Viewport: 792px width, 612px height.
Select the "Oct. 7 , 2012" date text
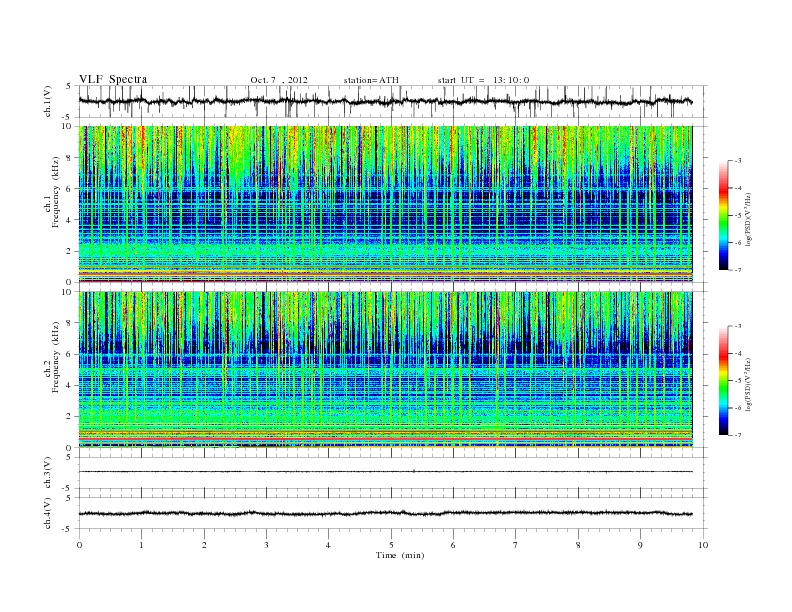click(x=279, y=80)
